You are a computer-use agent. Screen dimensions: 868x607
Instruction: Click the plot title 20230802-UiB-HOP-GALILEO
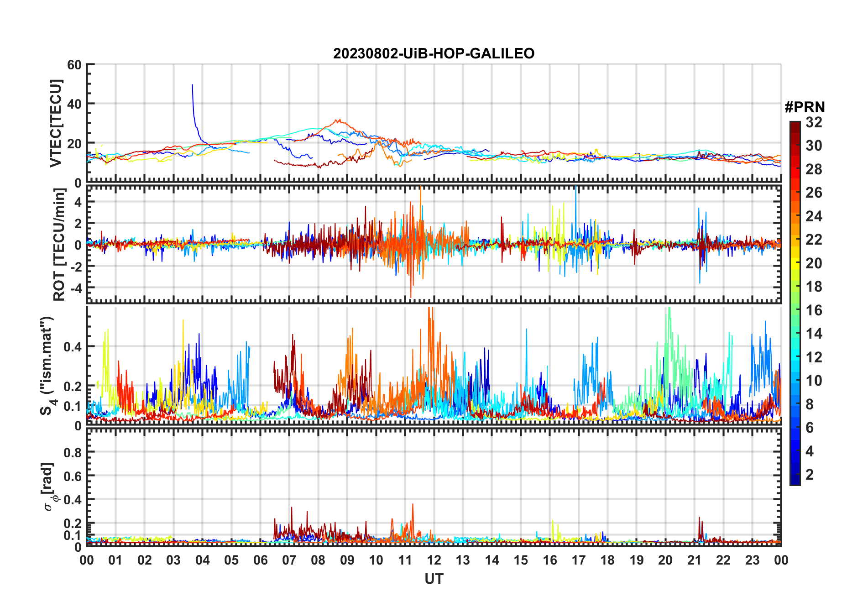434,54
